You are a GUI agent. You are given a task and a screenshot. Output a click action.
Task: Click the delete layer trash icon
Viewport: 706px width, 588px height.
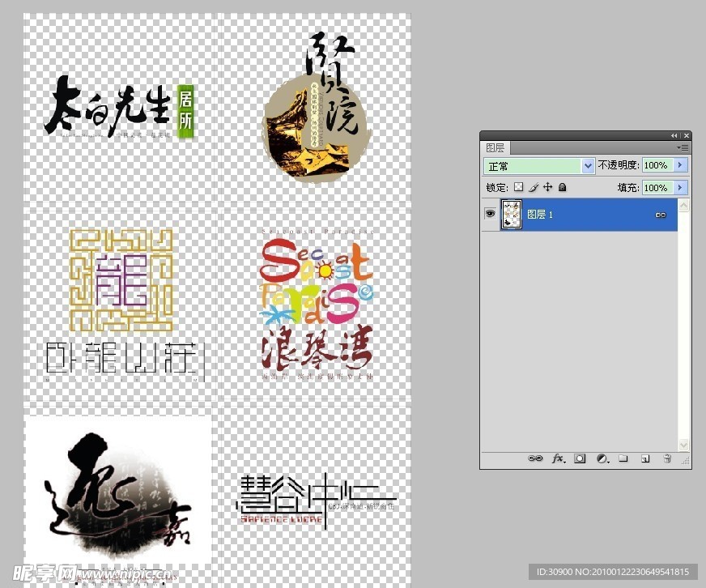[667, 458]
